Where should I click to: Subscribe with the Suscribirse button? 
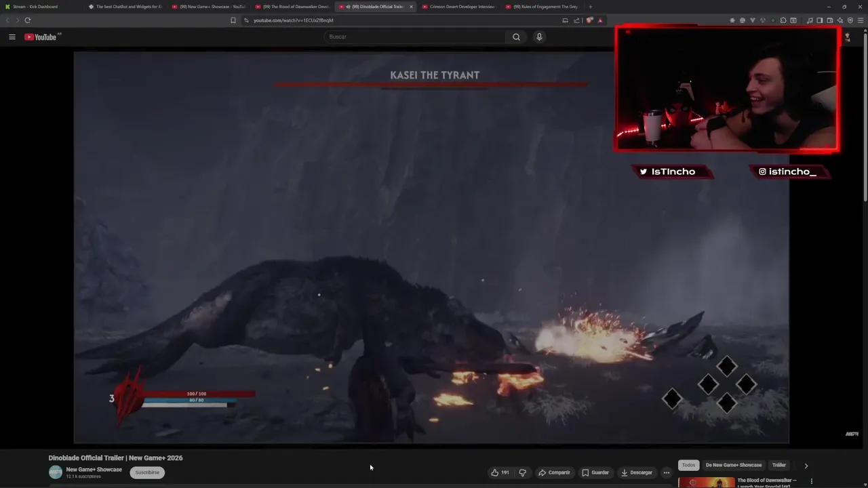tap(147, 472)
